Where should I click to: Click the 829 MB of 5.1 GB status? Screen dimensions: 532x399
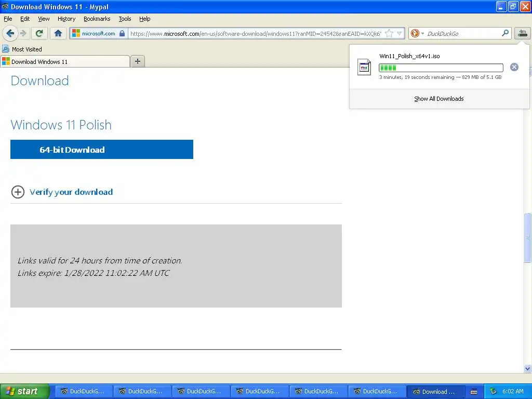(482, 77)
